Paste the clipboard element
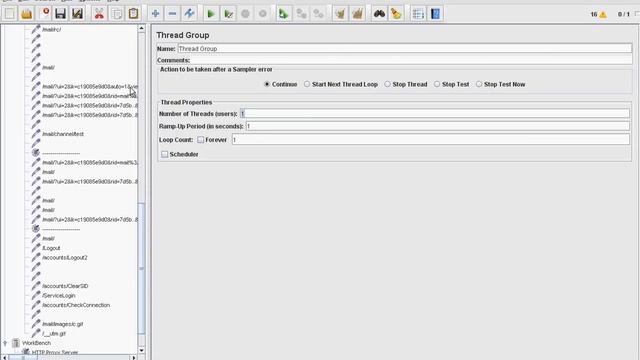The image size is (640, 360). coord(133,14)
